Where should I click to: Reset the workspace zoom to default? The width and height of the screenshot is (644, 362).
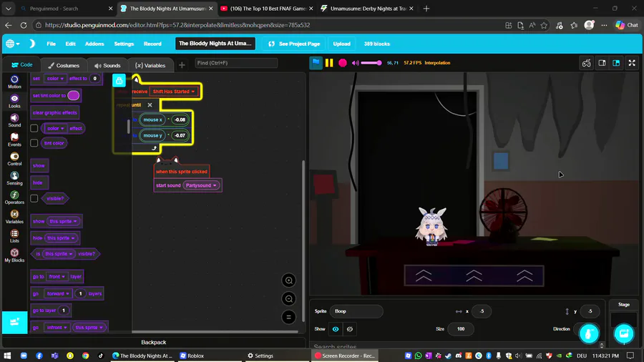(289, 317)
